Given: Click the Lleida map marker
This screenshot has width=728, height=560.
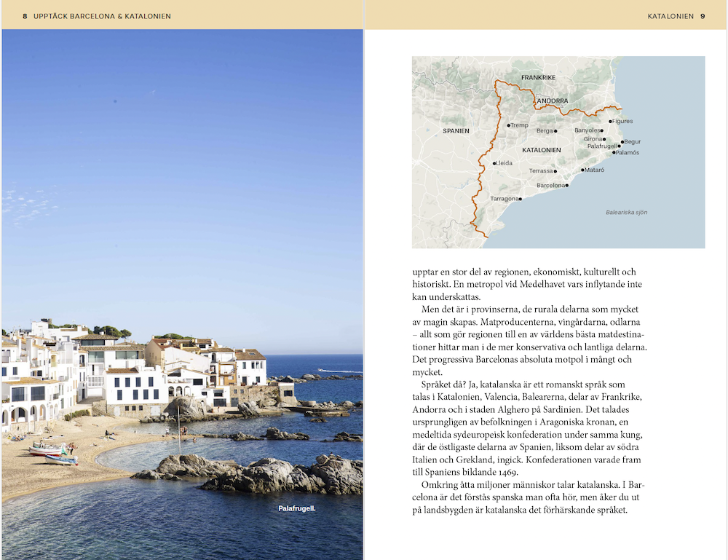Looking at the screenshot, I should [x=494, y=163].
